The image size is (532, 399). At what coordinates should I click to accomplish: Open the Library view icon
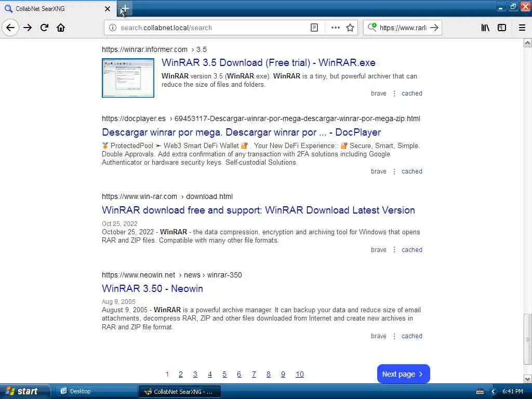(x=485, y=28)
